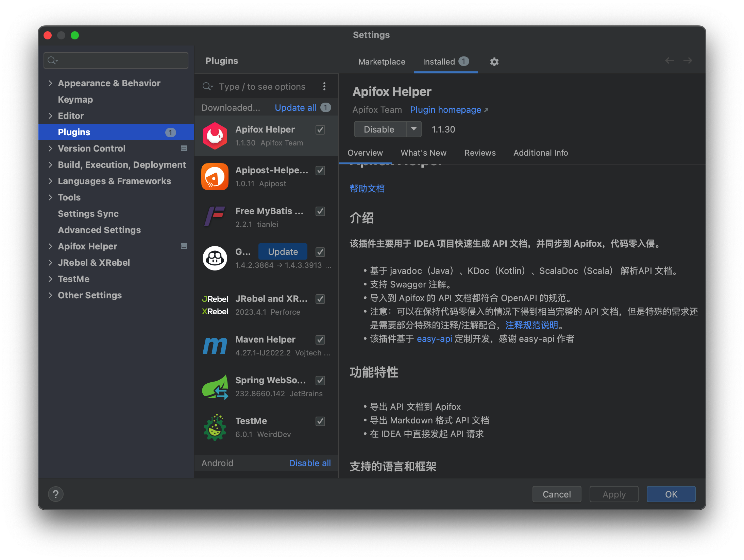
Task: Expand JRebel & XRebel settings node
Action: tap(50, 263)
